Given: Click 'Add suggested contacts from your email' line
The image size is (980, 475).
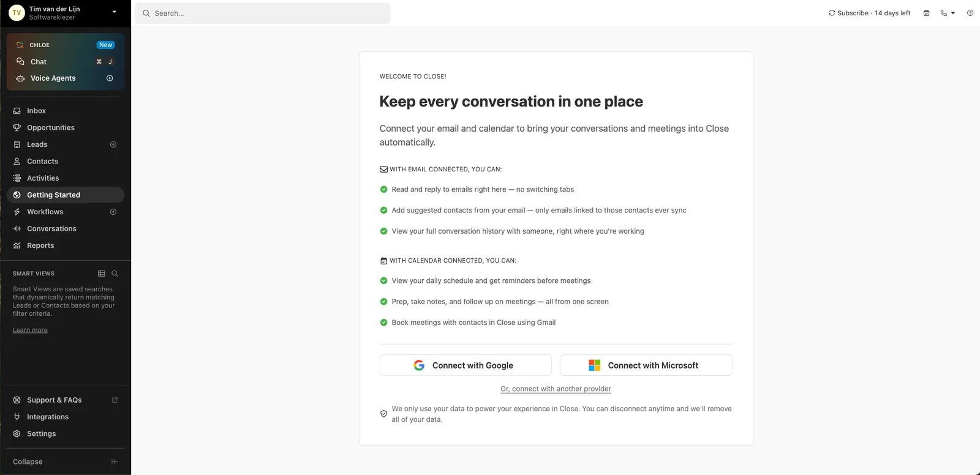Looking at the screenshot, I should pyautogui.click(x=539, y=211).
